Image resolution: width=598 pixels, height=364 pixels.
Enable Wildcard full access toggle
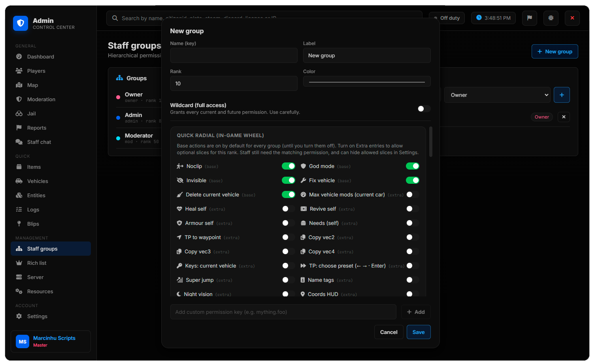pyautogui.click(x=424, y=109)
